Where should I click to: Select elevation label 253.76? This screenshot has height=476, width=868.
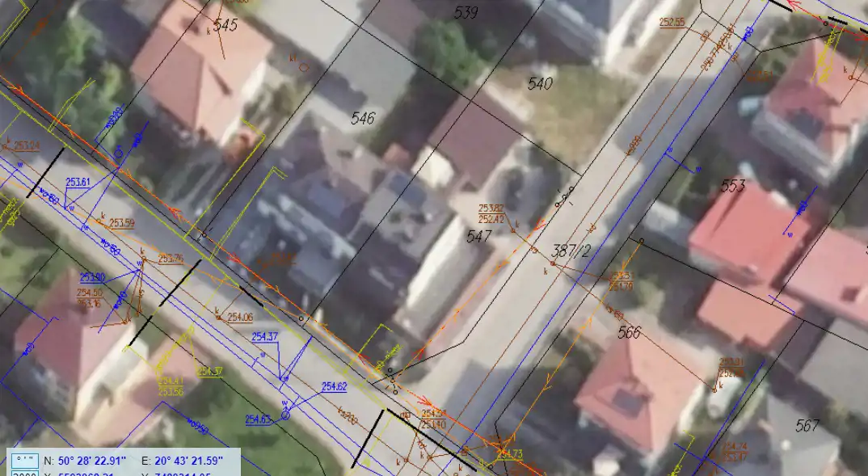pos(171,259)
